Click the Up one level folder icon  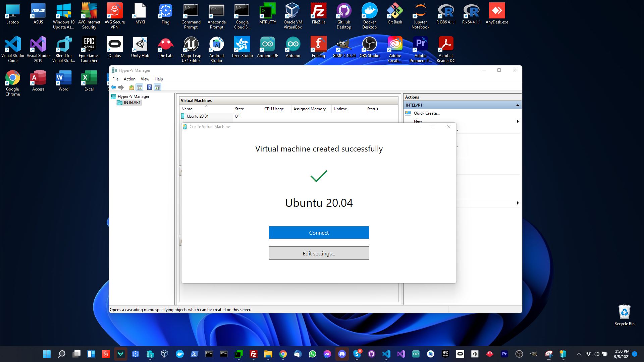[x=131, y=87]
